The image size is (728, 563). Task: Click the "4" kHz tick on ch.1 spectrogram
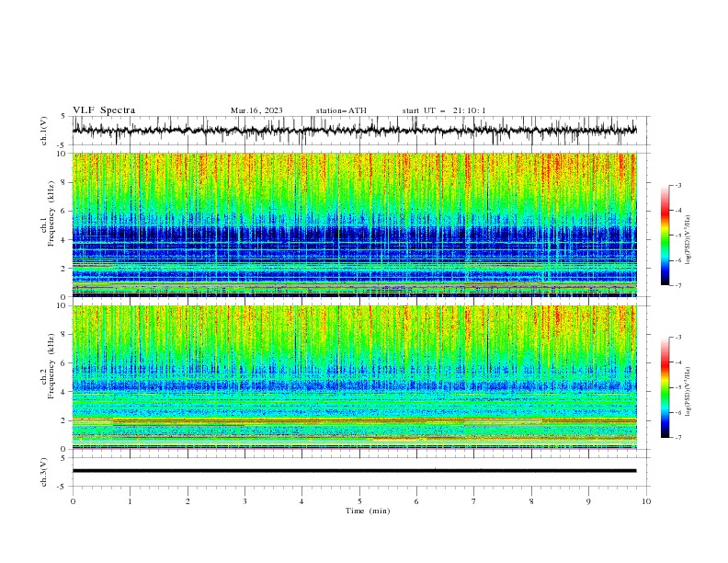click(63, 240)
